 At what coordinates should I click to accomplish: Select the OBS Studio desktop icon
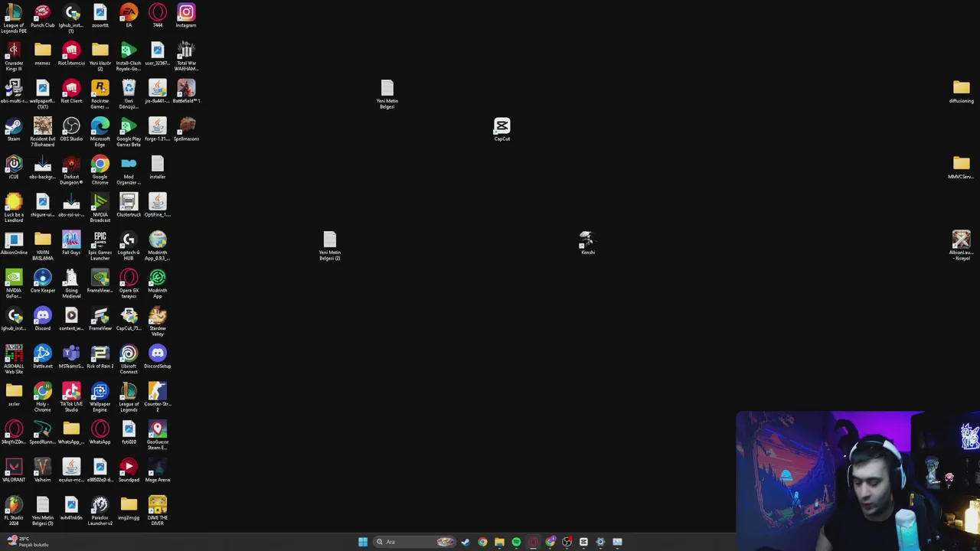coord(71,129)
